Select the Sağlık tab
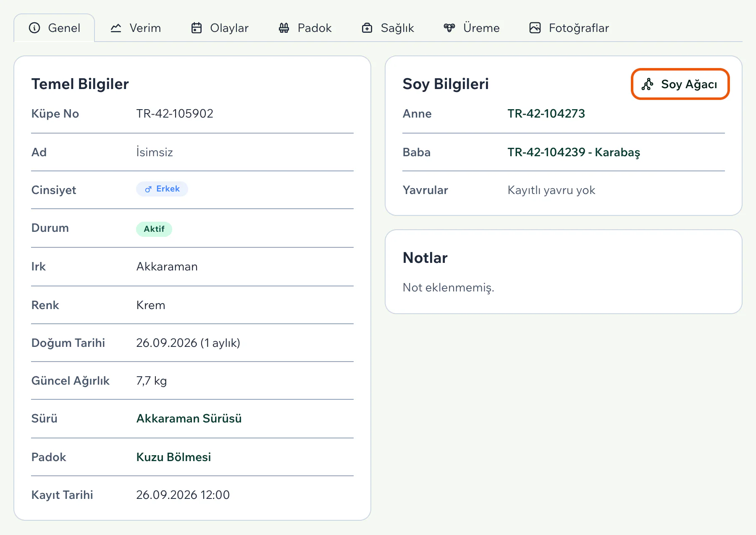Viewport: 756px width, 535px height. point(388,28)
